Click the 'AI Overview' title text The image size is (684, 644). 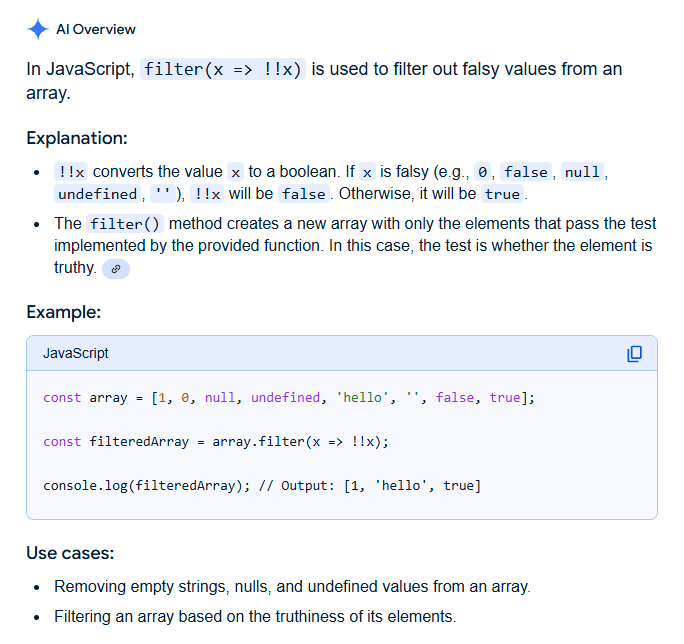tap(96, 29)
